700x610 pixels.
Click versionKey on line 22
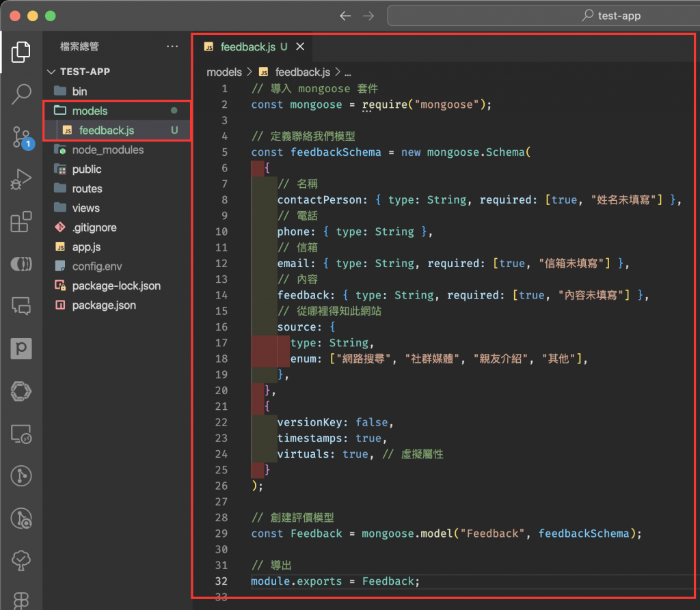click(x=310, y=422)
